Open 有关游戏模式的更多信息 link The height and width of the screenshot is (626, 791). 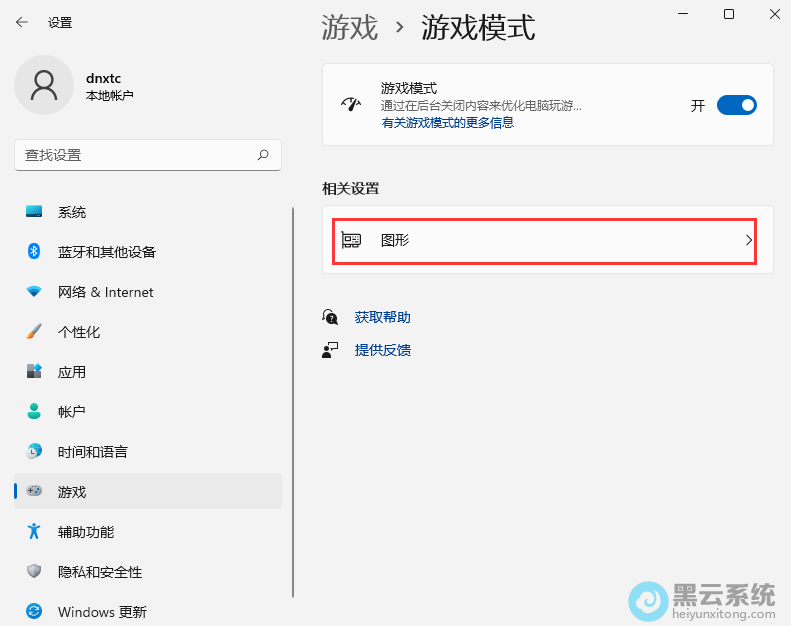pyautogui.click(x=448, y=123)
